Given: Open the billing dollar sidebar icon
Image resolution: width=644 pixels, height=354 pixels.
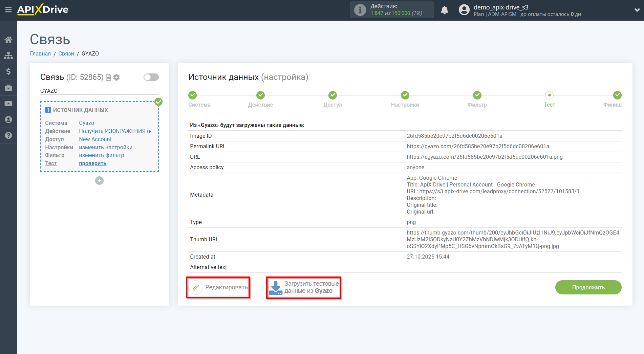Looking at the screenshot, I should pos(8,71).
